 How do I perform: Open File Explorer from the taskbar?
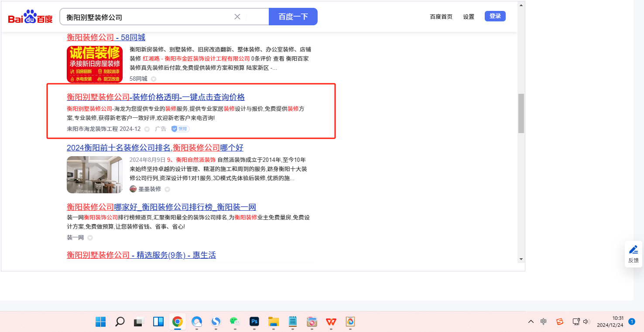coord(273,322)
